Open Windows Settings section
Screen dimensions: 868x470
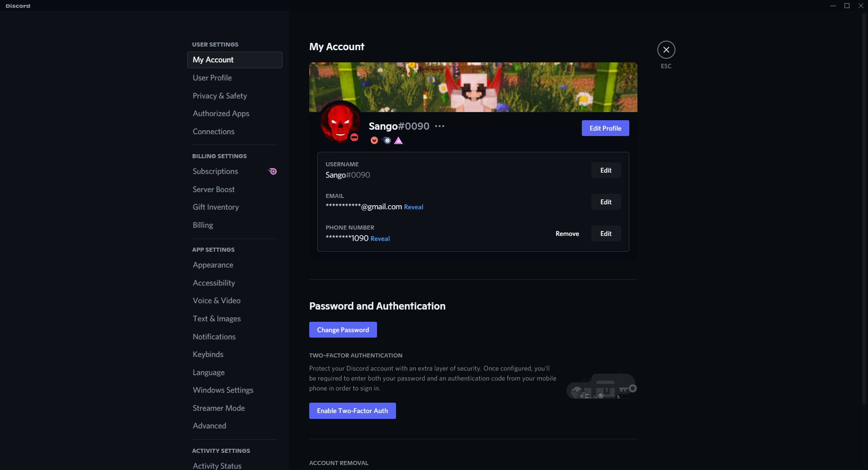pos(235,390)
